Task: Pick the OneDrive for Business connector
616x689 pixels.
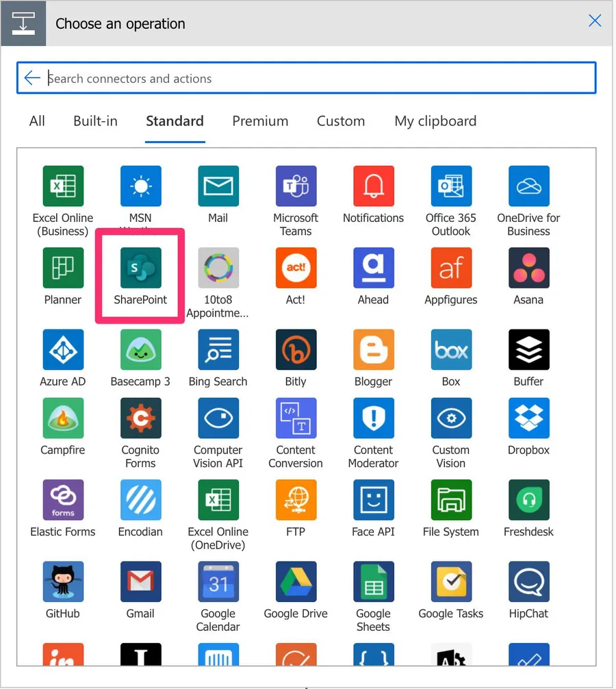Action: [x=528, y=186]
